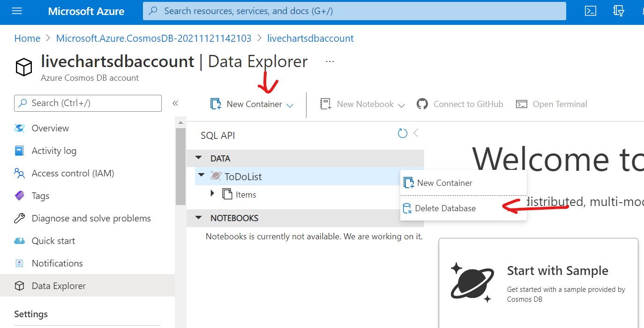Viewport: 644px width, 328px height.
Task: Expand the Items container node
Action: click(212, 193)
